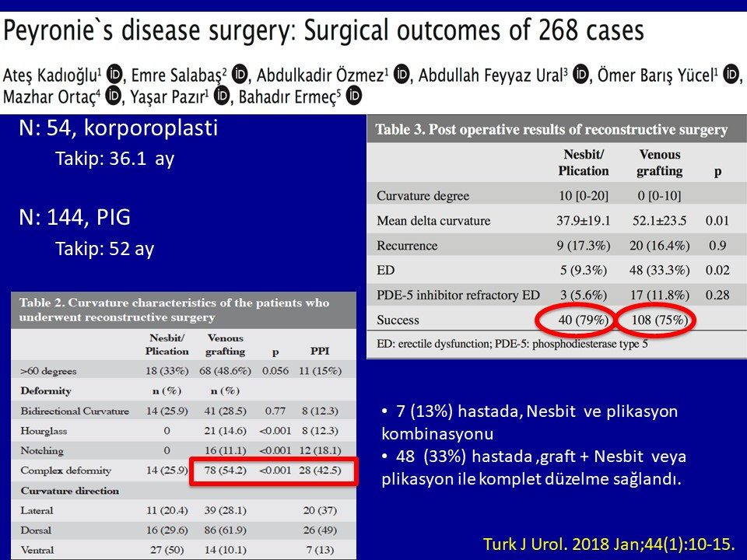Click the '52.1±23.5' cell
The width and height of the screenshot is (747, 560).
659,220
